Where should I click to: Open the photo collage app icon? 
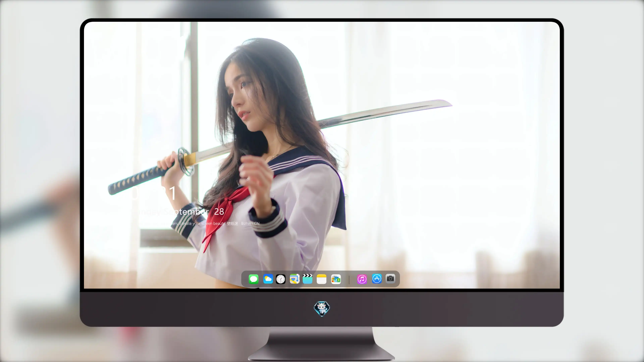(x=336, y=279)
